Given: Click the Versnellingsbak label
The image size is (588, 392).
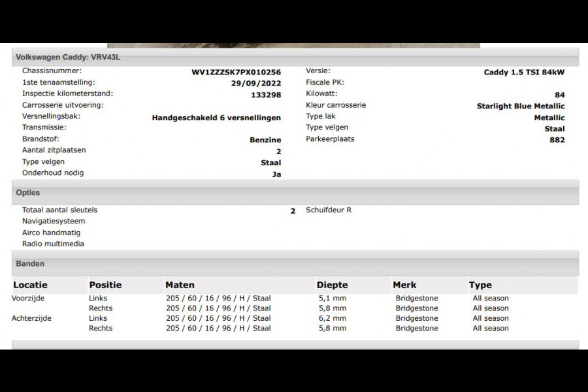Looking at the screenshot, I should click(52, 116).
